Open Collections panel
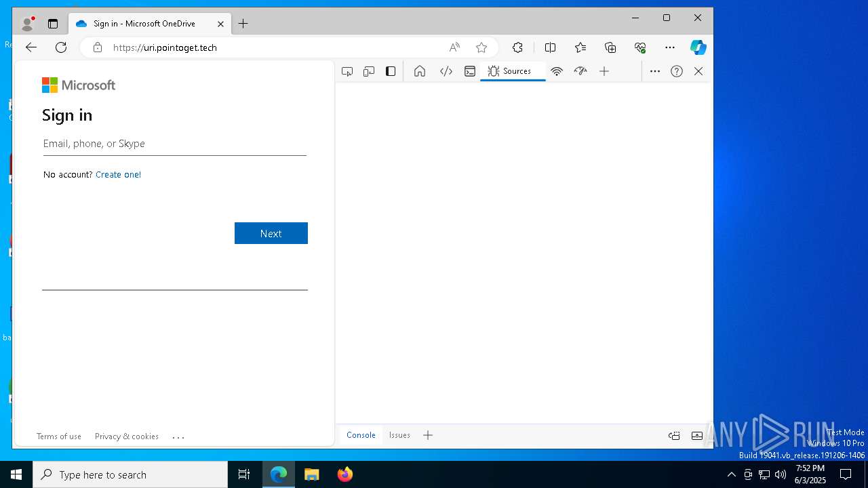 [610, 47]
